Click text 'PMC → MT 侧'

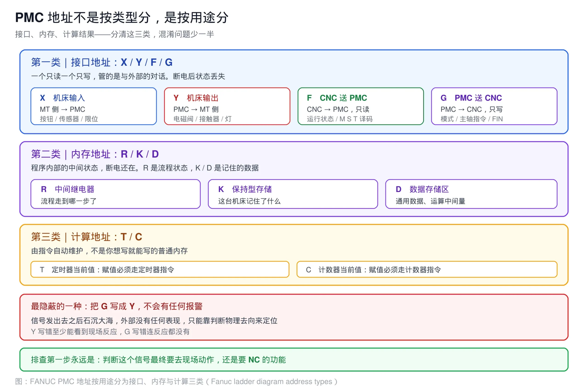click(x=196, y=109)
